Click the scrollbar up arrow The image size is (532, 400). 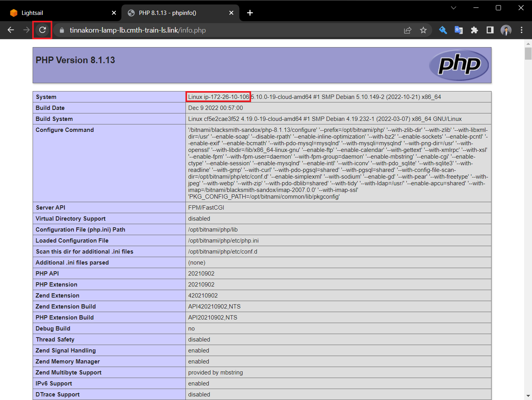[528, 43]
